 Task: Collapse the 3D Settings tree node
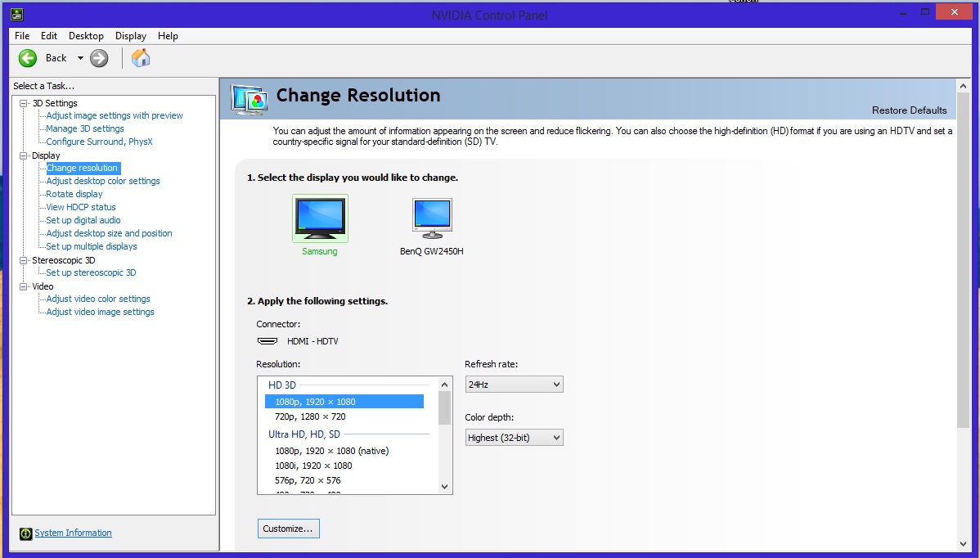(24, 103)
